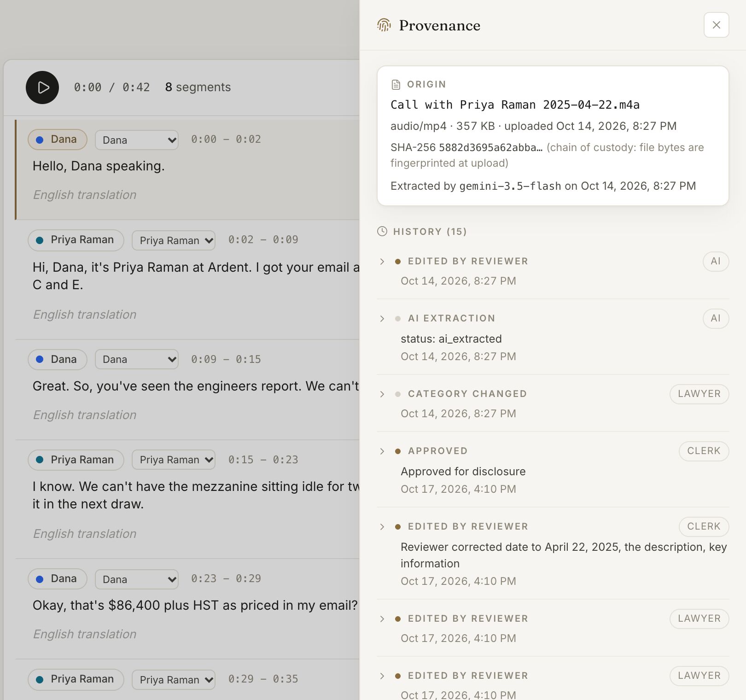The height and width of the screenshot is (700, 746).
Task: Expand the Category Changed history entry
Action: [382, 394]
